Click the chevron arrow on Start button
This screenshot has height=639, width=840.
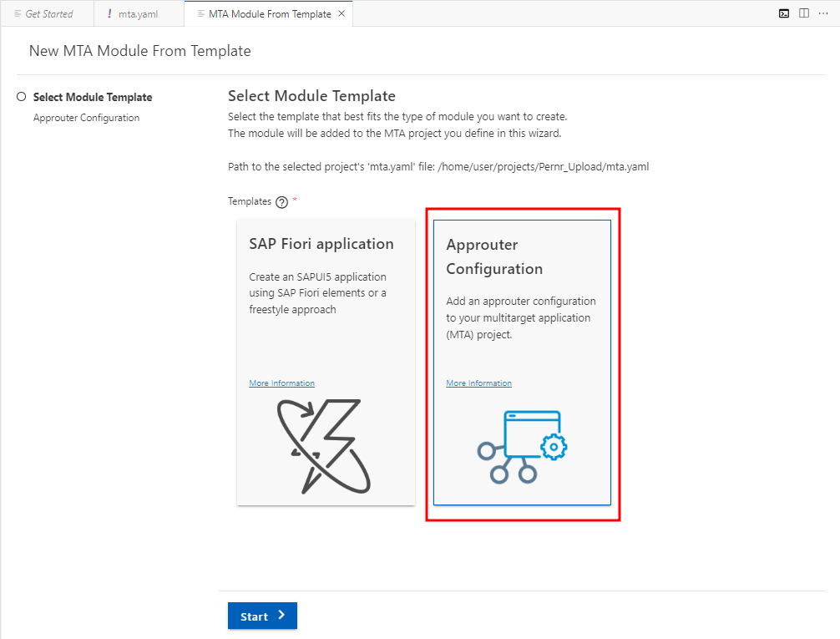[281, 616]
